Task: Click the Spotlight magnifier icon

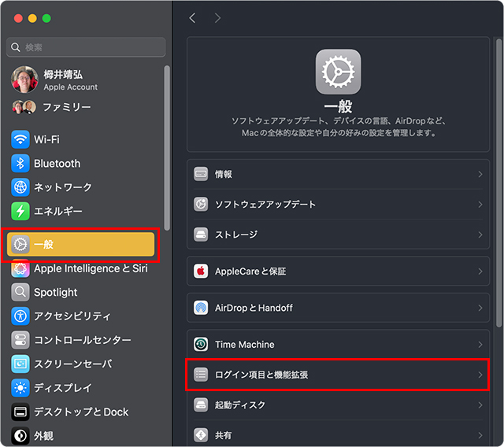Action: click(x=20, y=292)
